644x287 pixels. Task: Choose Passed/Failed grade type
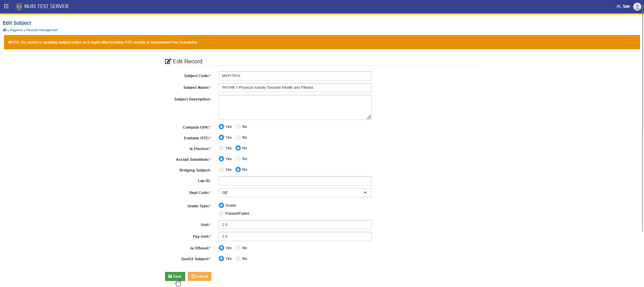[x=221, y=213]
